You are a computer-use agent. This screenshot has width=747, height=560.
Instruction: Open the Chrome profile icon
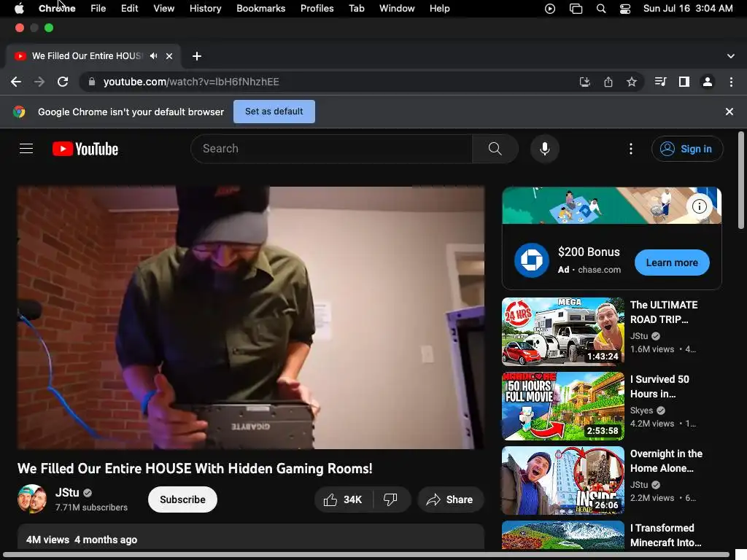tap(708, 82)
